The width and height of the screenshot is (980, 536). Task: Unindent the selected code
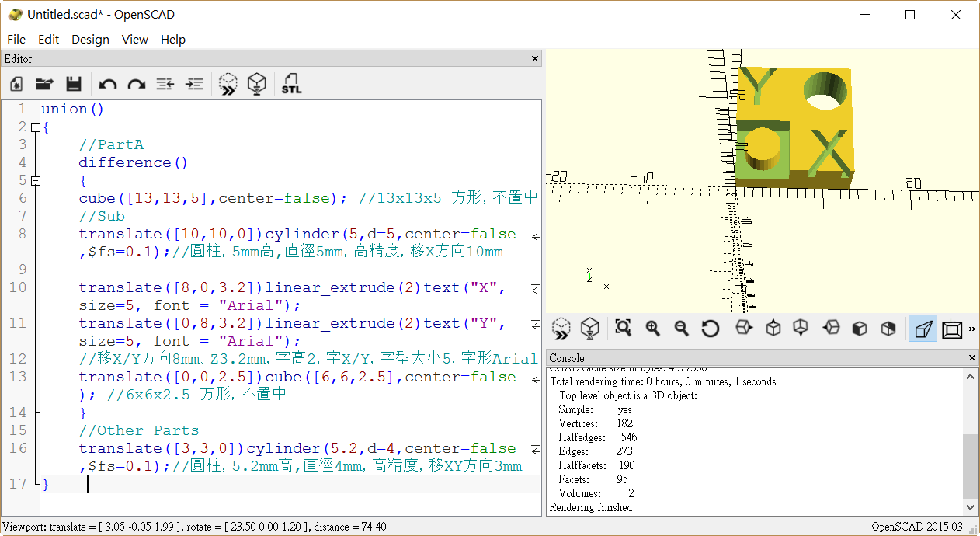click(x=165, y=84)
